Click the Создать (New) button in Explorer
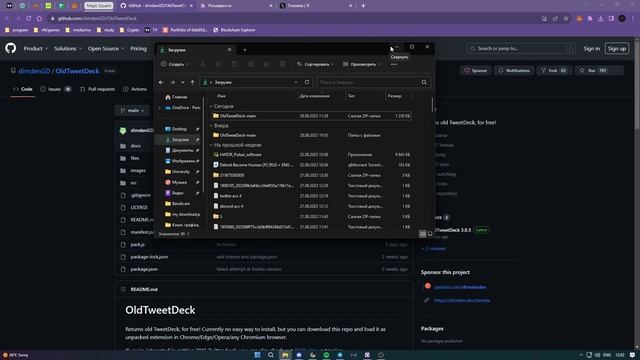640x360 pixels. (x=175, y=64)
